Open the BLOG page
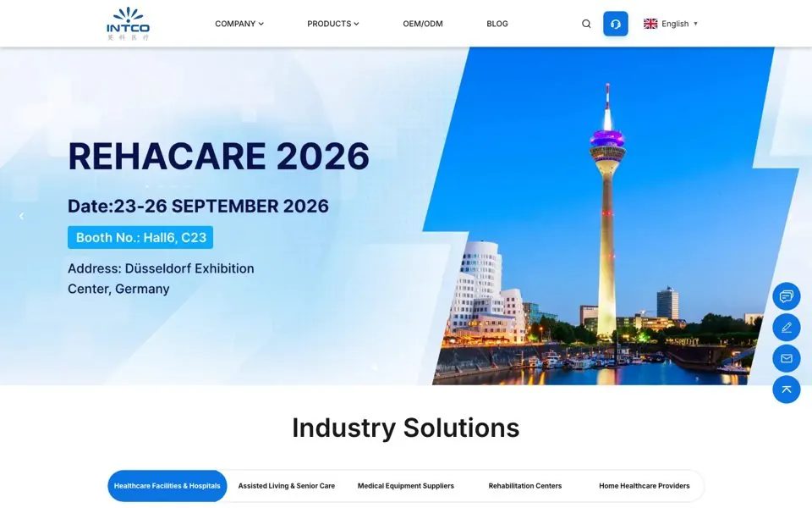The width and height of the screenshot is (812, 508). coord(497,24)
